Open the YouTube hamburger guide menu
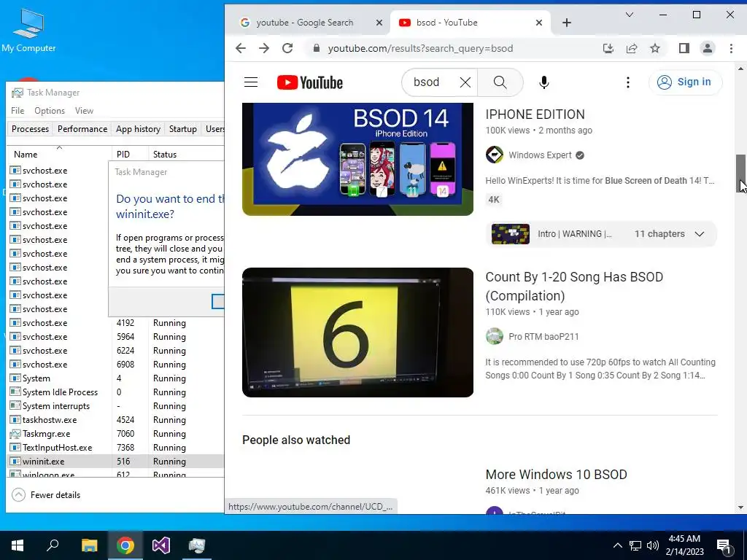 [x=251, y=82]
